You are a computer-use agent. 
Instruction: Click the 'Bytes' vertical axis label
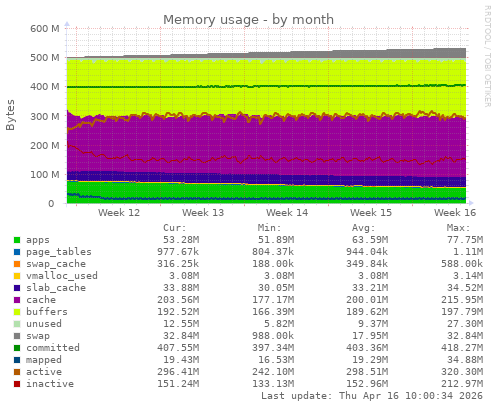coord(10,115)
